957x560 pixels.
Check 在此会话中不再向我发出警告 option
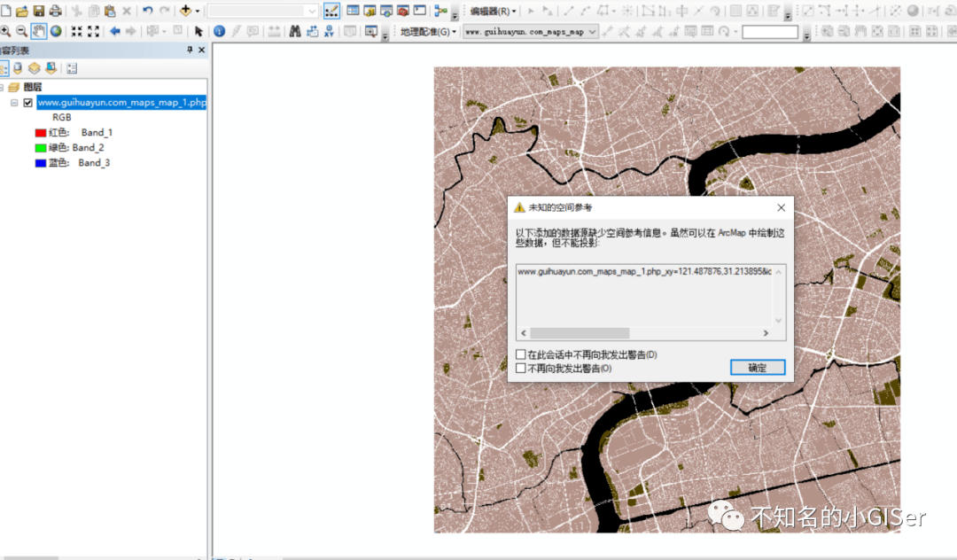coord(521,353)
